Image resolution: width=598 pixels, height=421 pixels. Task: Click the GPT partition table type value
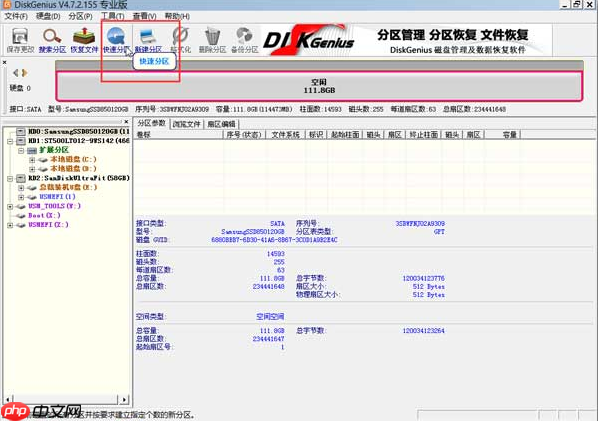[439, 232]
